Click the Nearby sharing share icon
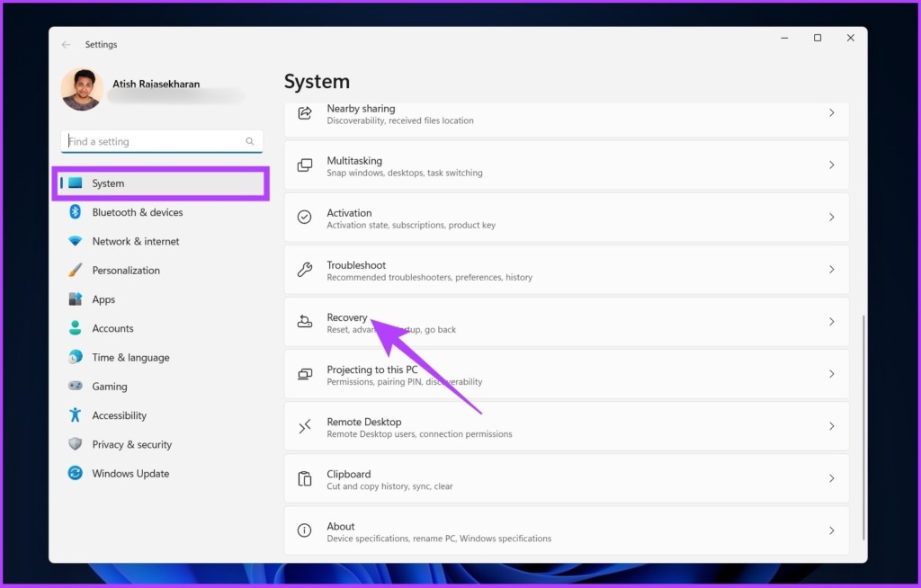 point(304,112)
